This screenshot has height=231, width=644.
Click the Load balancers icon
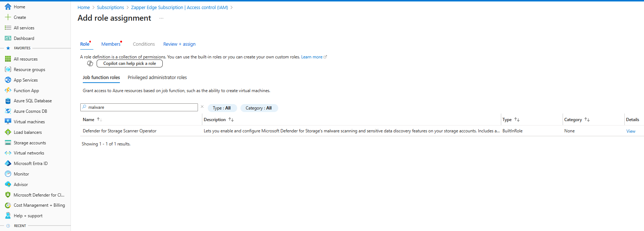pyautogui.click(x=8, y=132)
